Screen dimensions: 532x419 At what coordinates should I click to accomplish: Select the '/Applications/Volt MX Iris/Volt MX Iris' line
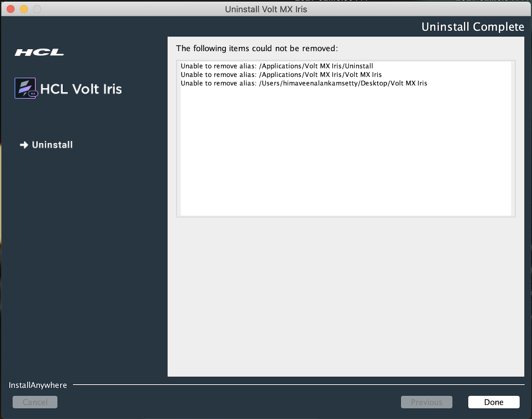[281, 75]
